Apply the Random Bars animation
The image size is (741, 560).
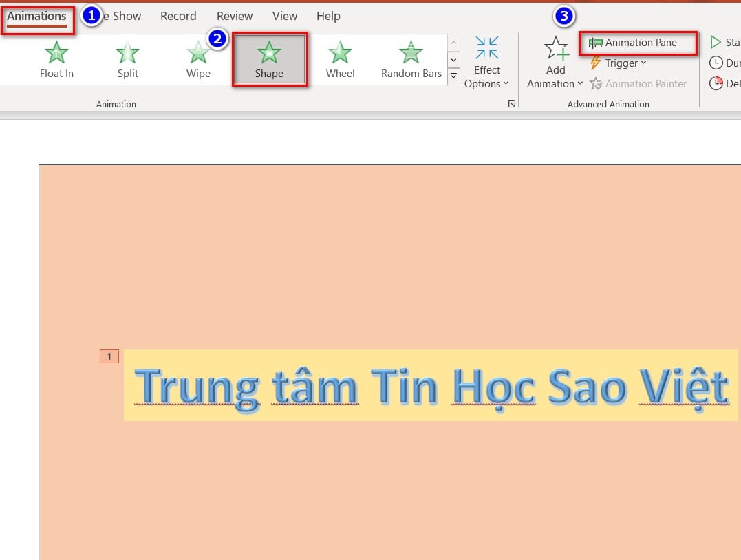[x=411, y=58]
